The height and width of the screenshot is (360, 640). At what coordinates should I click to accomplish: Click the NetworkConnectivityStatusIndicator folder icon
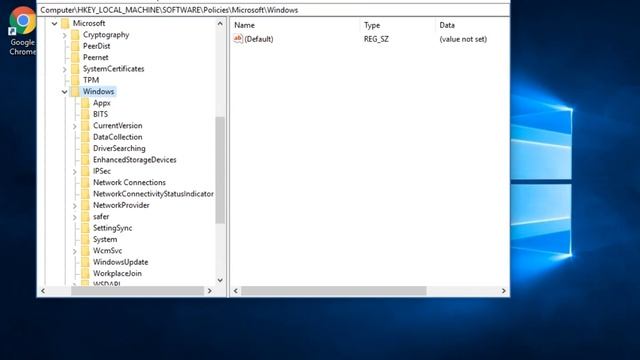coord(85,194)
